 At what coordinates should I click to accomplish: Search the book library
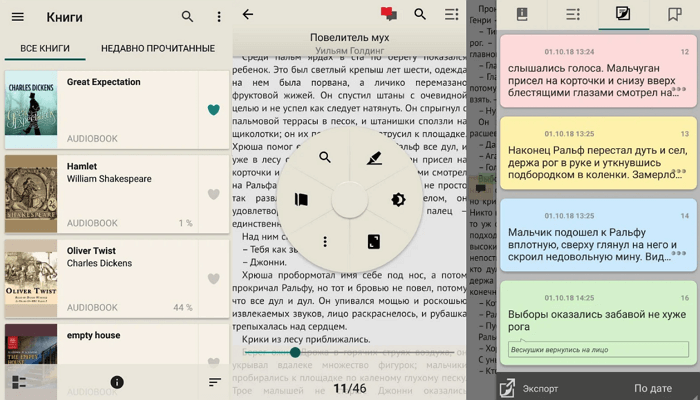click(187, 17)
